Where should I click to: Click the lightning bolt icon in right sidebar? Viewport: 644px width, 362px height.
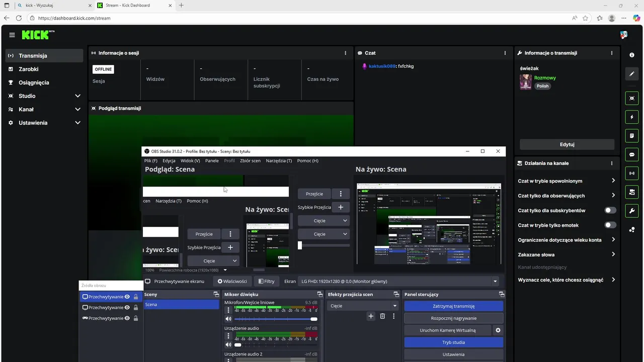click(632, 117)
